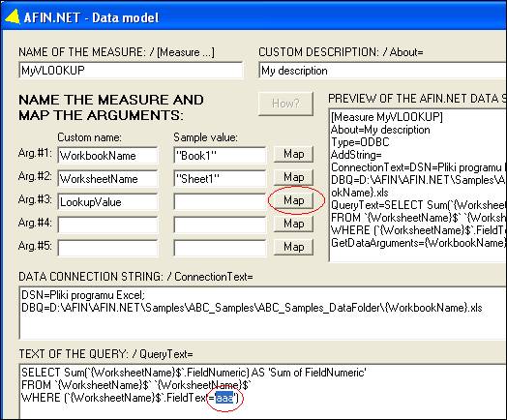Click the highlighted 'aaa' text in query
Image resolution: width=507 pixels, height=420 pixels.
click(x=224, y=398)
